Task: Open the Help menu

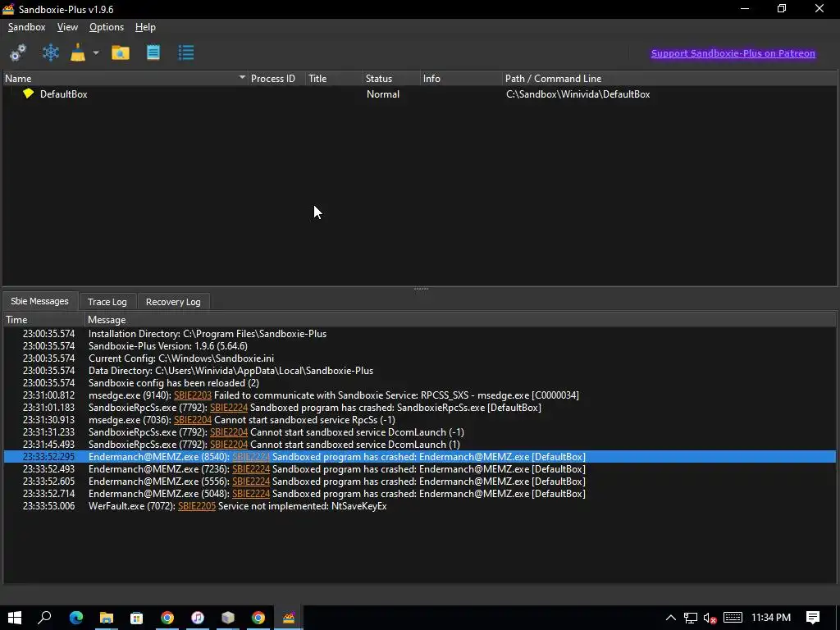Action: point(145,27)
